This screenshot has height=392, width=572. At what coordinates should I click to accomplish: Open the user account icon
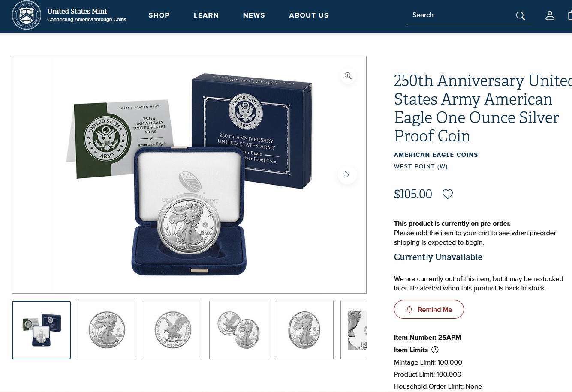[550, 15]
